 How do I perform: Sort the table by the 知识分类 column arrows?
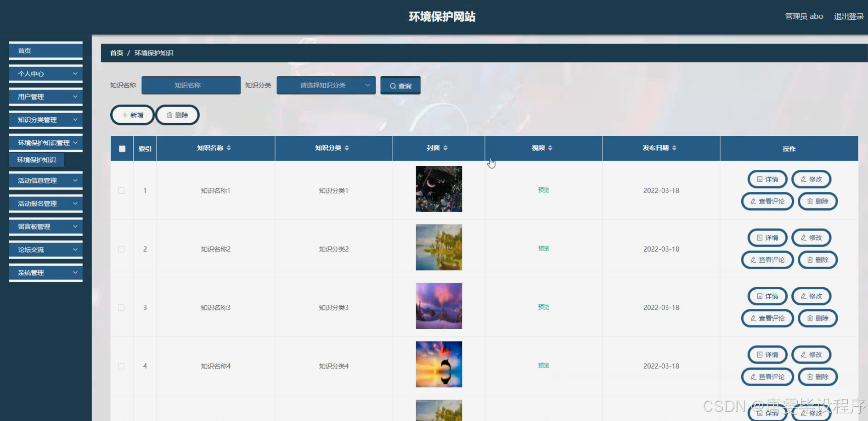click(x=347, y=148)
